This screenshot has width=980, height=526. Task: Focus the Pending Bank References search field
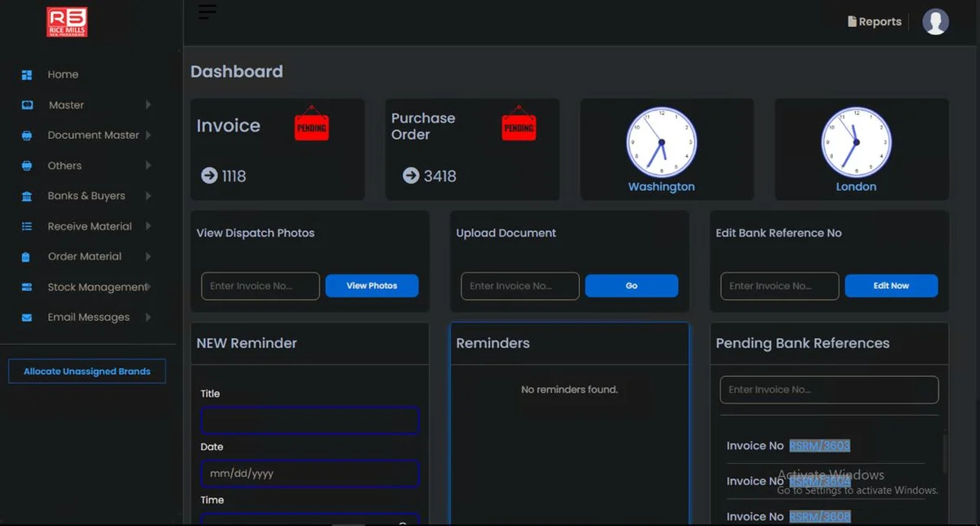(829, 390)
